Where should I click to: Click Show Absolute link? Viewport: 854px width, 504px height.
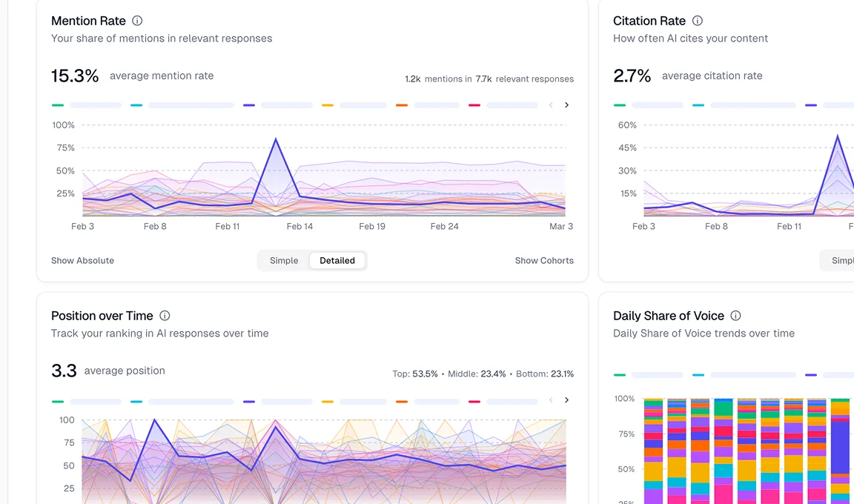point(82,260)
